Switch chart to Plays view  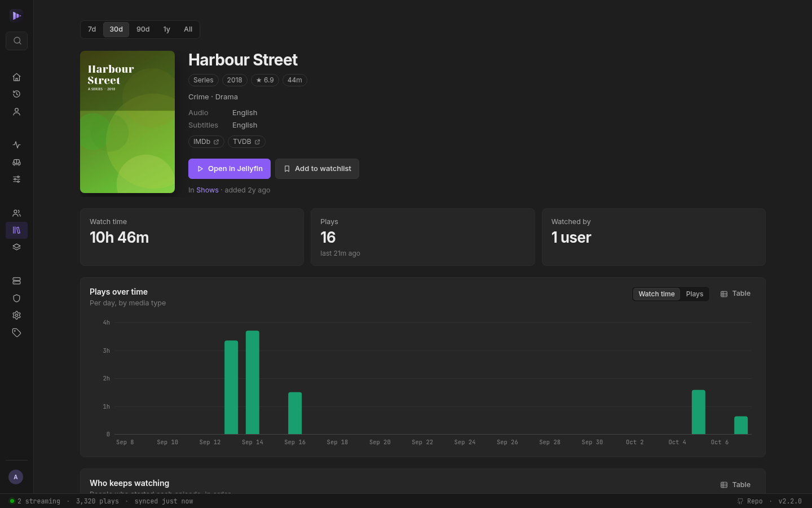click(x=695, y=294)
